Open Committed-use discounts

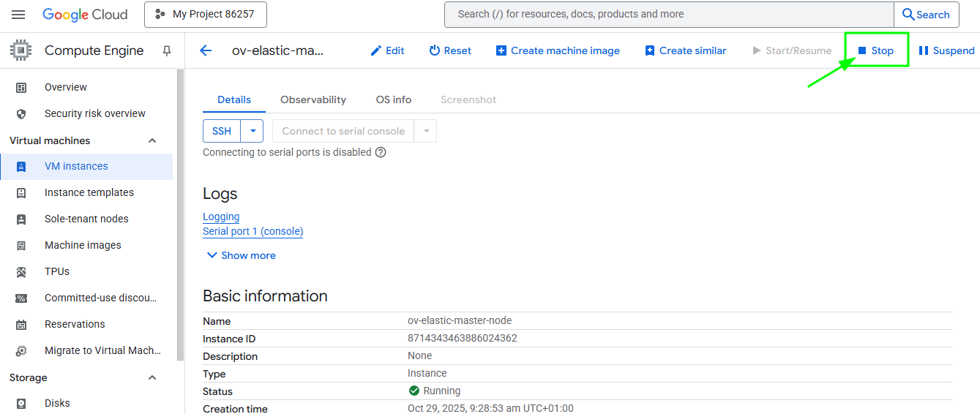101,298
